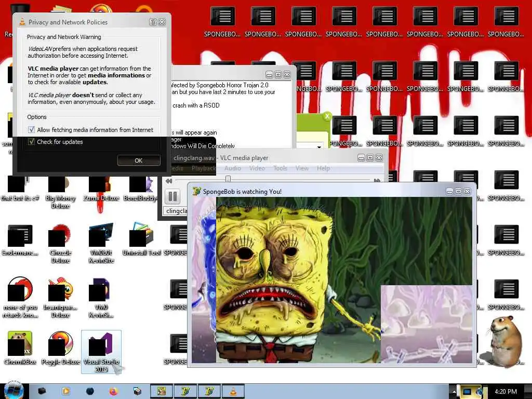532x399 pixels.
Task: Click the 'crash with a RSOD' message text
Action: coord(196,105)
